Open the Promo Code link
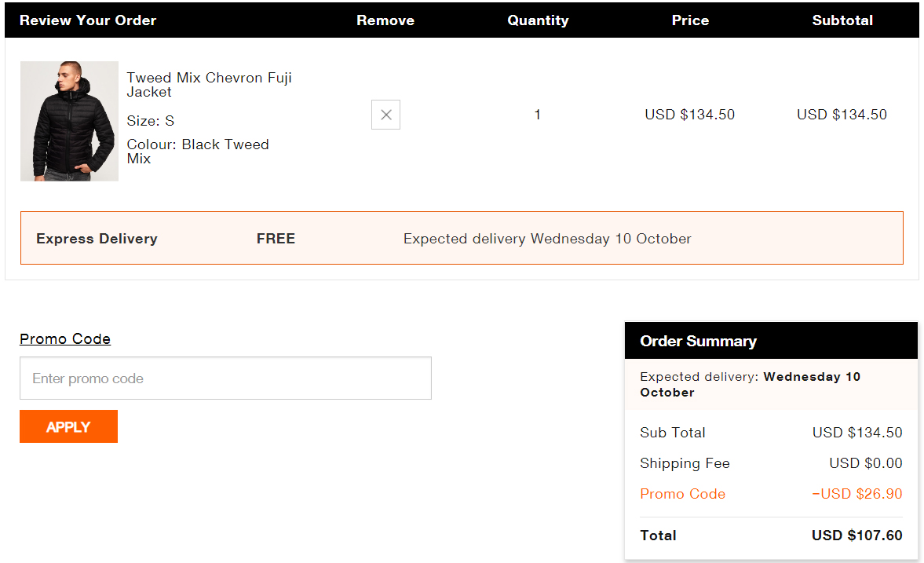924x563 pixels. click(x=65, y=339)
